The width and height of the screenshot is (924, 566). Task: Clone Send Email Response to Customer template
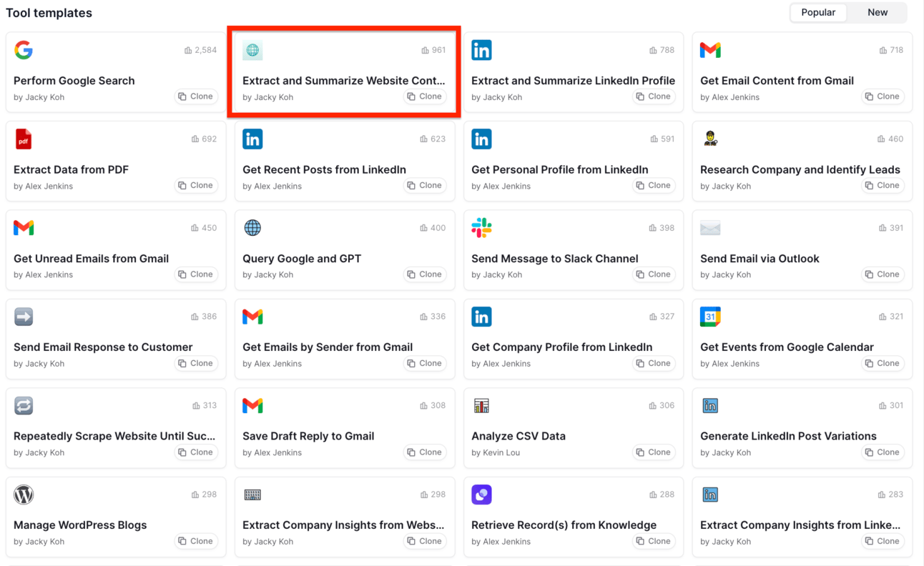196,363
